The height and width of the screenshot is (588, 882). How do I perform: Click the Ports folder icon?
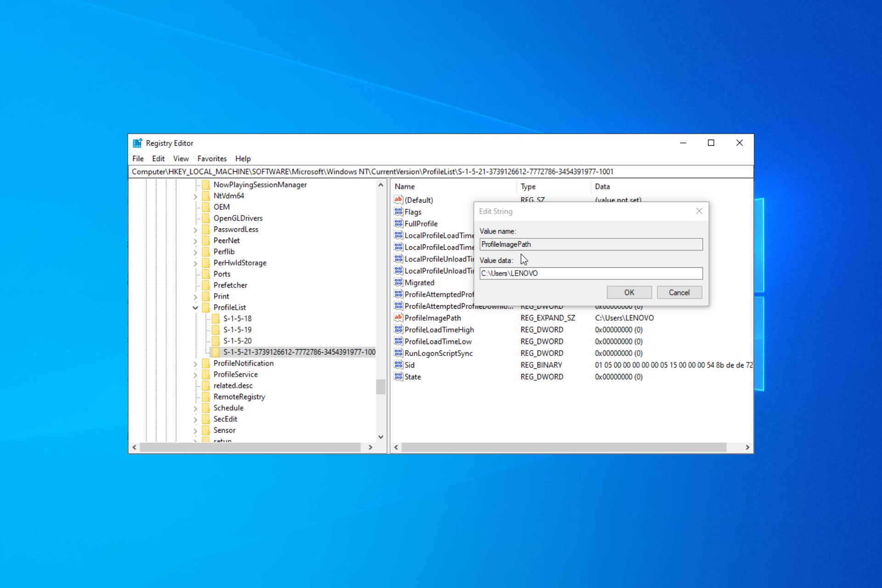coord(206,274)
